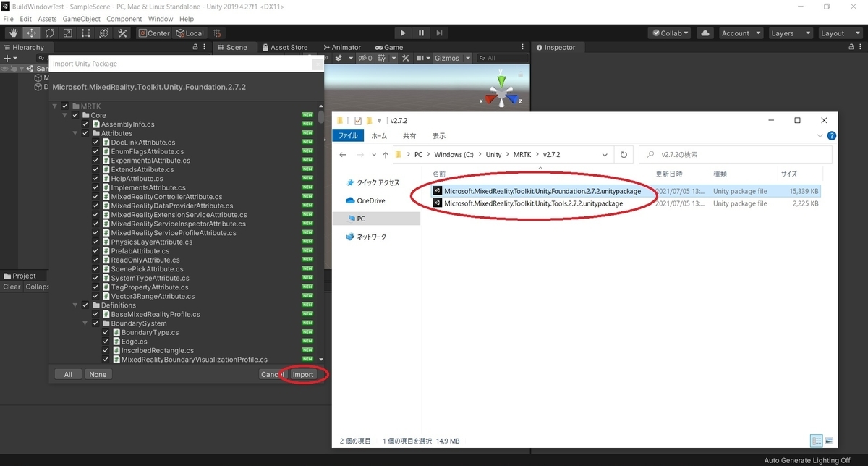Lock the Hierarchy panel

tap(195, 47)
